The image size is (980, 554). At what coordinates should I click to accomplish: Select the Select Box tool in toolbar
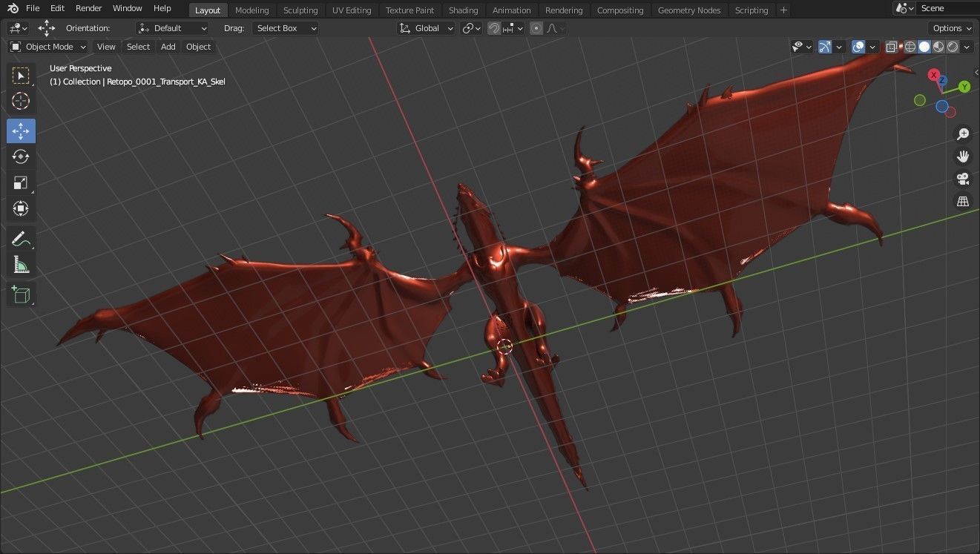tap(21, 75)
